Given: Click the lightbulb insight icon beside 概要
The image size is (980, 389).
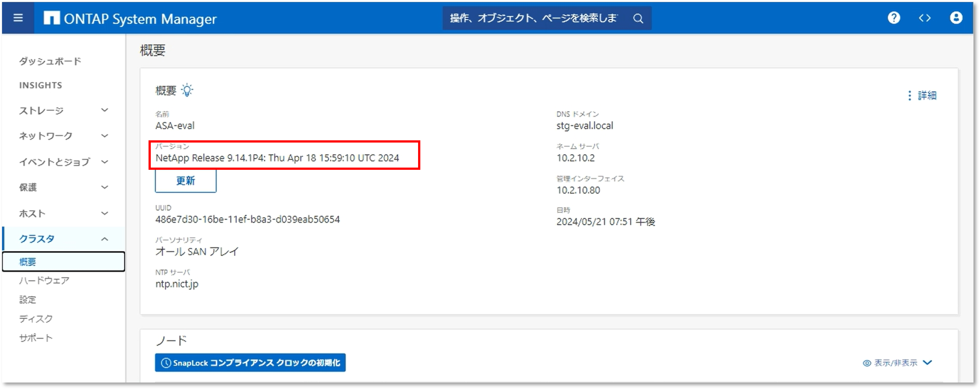Looking at the screenshot, I should pos(187,90).
